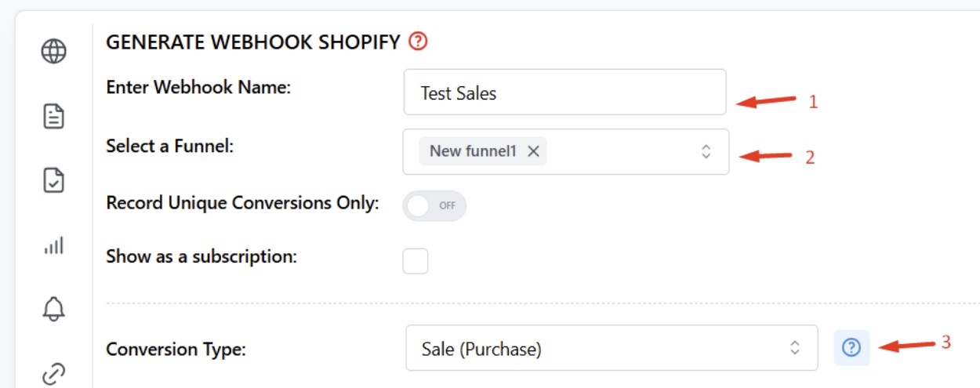
Task: Open the bar chart statistics icon
Action: point(53,245)
